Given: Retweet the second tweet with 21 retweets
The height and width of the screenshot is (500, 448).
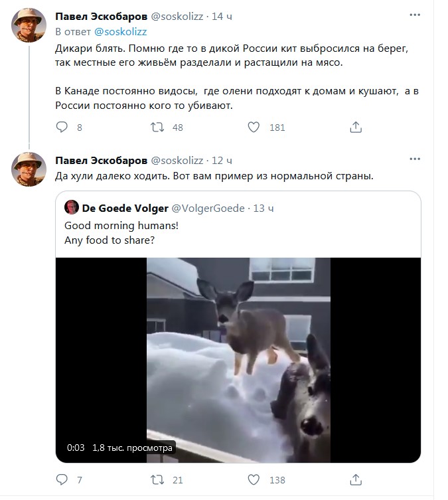Looking at the screenshot, I should 158,479.
